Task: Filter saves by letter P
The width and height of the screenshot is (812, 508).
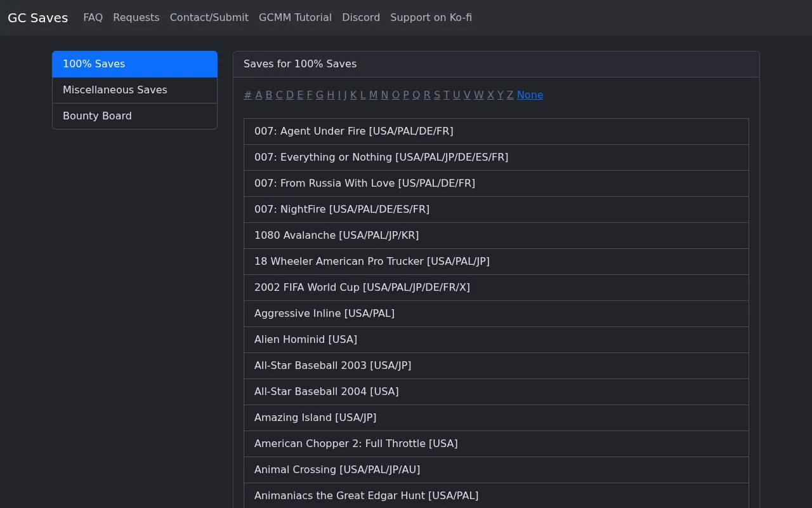Action: (x=406, y=95)
